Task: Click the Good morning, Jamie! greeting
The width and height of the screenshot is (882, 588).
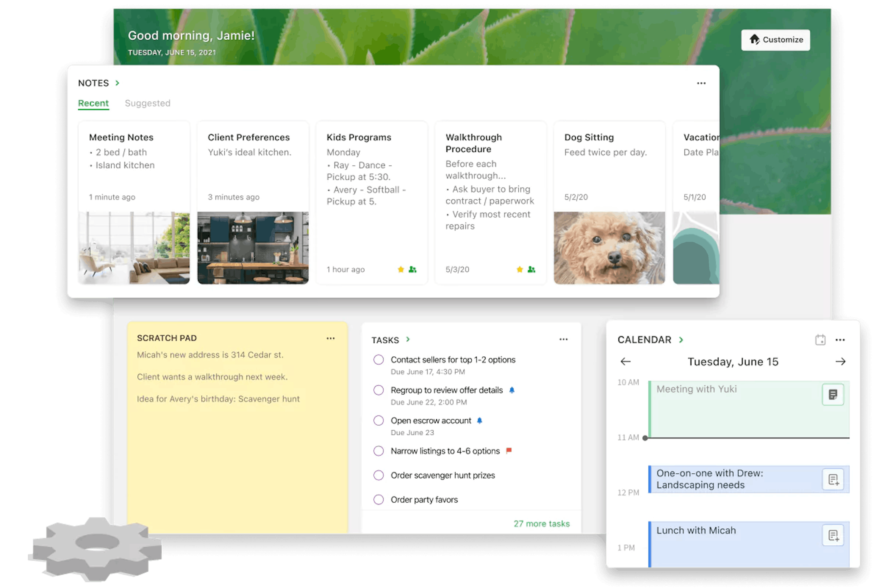Action: (191, 36)
